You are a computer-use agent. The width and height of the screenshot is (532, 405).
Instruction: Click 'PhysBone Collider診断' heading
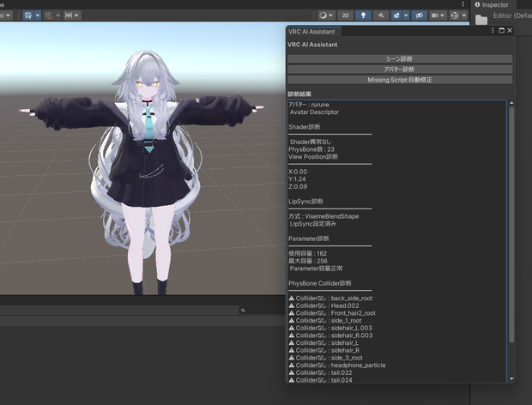[x=320, y=283]
